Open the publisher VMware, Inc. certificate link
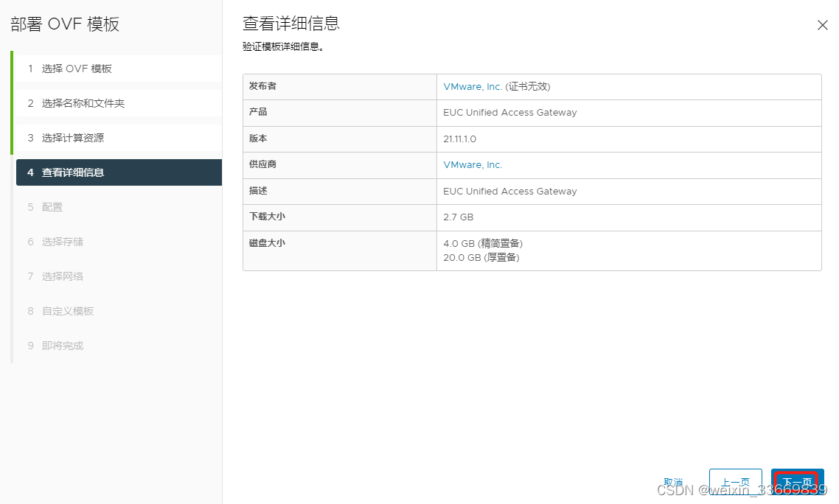 pyautogui.click(x=473, y=87)
